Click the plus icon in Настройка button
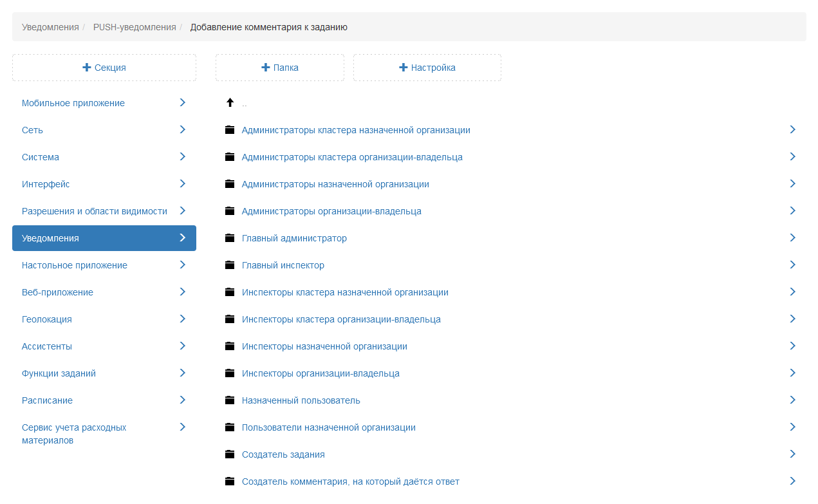Viewport: 818px width, 504px height. [x=404, y=68]
